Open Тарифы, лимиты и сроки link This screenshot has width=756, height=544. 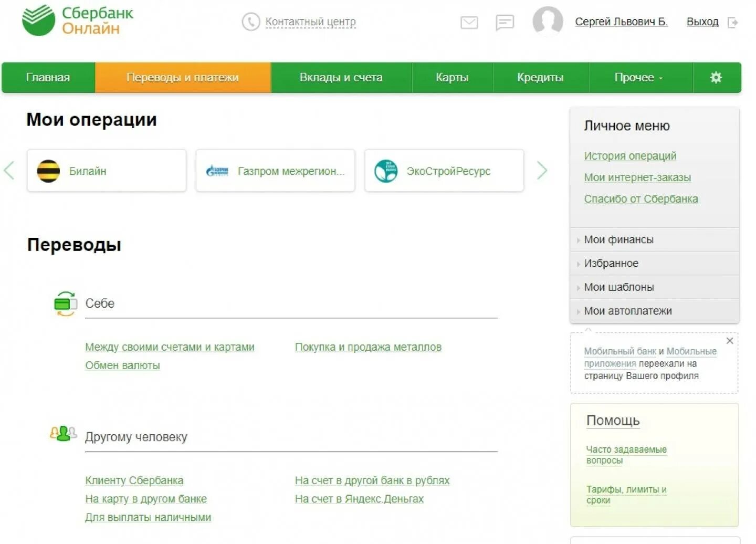(626, 495)
